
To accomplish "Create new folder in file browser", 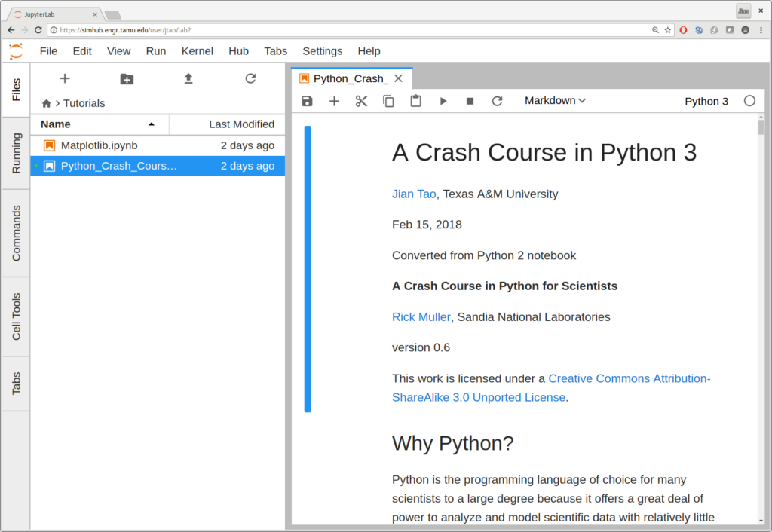I will tap(127, 79).
